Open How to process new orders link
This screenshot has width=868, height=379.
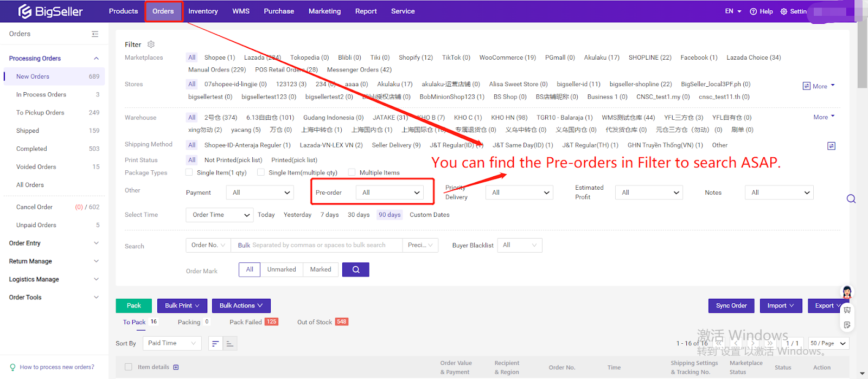(x=57, y=367)
